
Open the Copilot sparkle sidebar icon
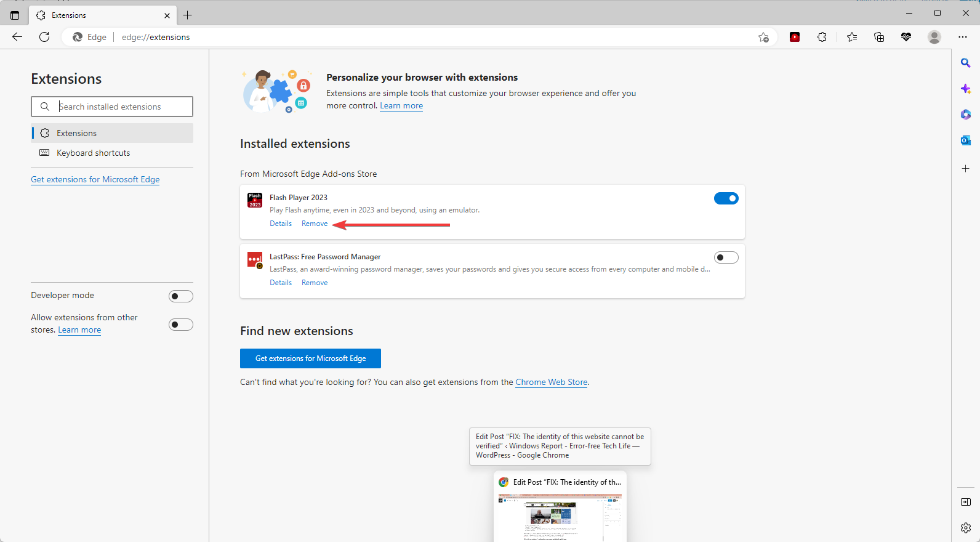[x=966, y=89]
